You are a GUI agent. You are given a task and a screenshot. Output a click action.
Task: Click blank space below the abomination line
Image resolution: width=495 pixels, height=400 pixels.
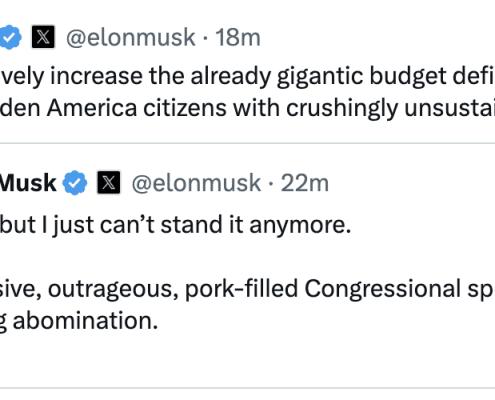tap(247, 360)
